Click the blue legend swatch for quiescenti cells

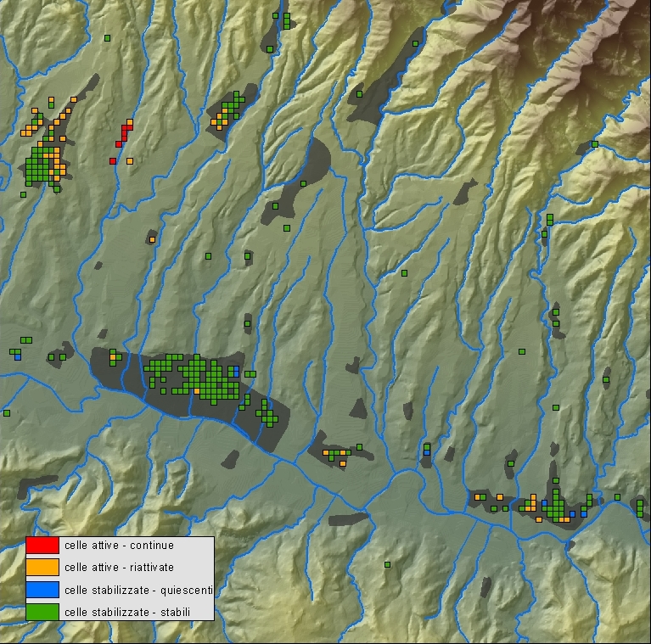pos(42,590)
